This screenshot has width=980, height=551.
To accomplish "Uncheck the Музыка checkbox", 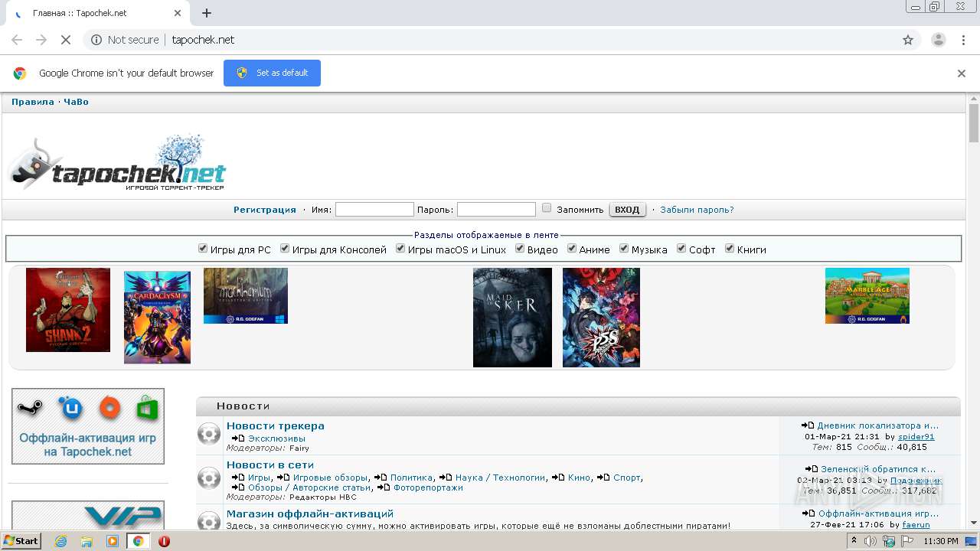I will click(x=624, y=249).
